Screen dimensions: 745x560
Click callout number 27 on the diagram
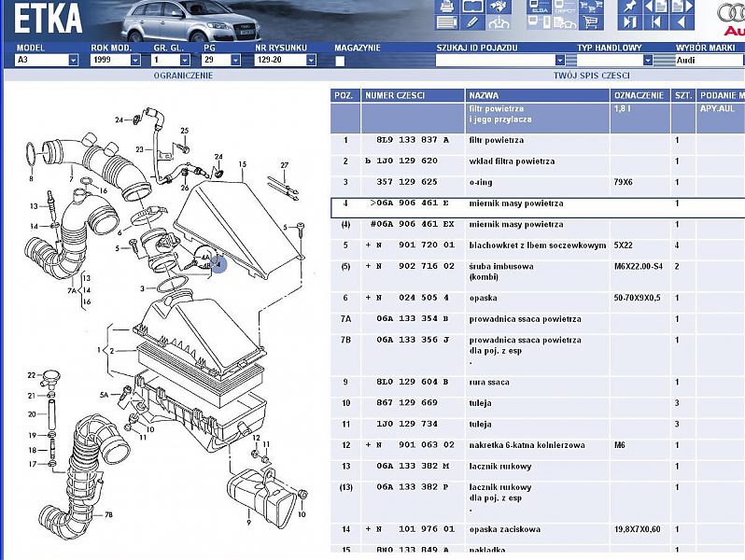[284, 165]
